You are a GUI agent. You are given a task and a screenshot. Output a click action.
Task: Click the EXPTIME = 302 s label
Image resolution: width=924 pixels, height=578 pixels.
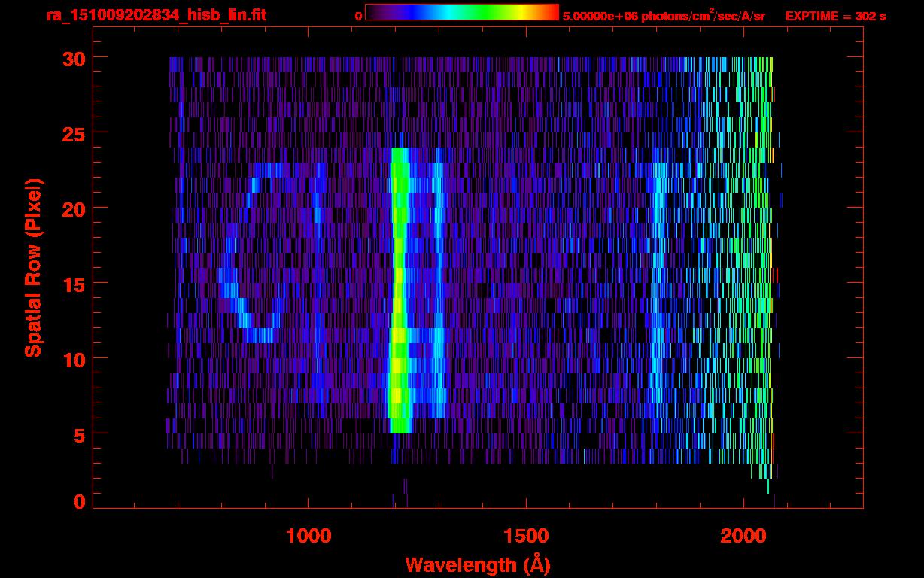[835, 16]
